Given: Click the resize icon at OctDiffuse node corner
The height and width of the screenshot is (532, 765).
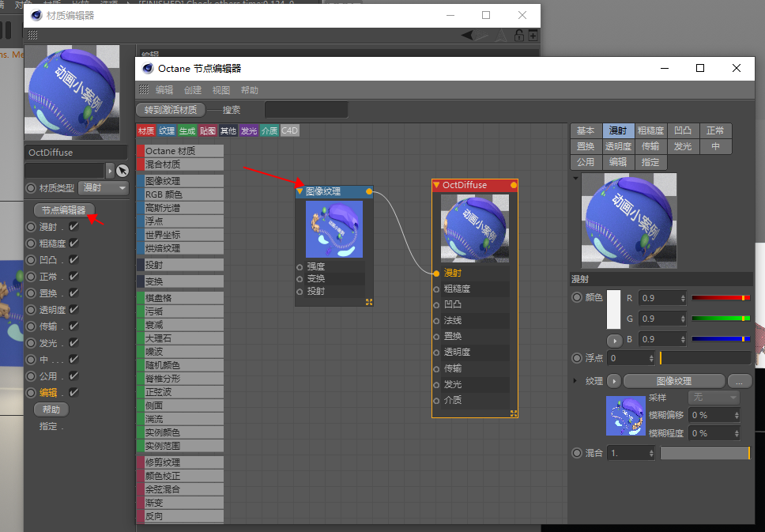Looking at the screenshot, I should pos(514,413).
